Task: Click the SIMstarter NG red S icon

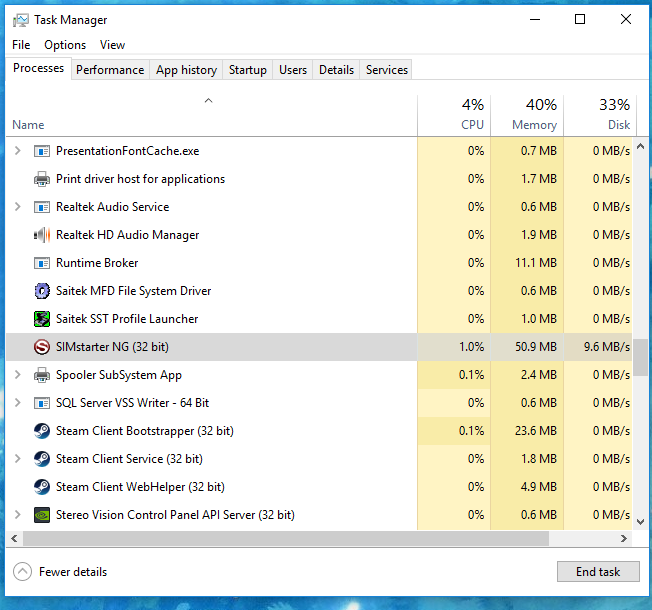Action: 42,347
